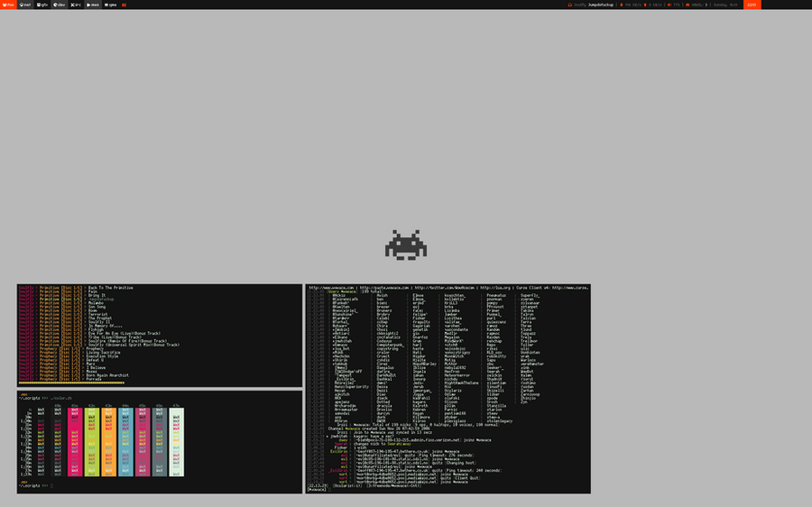Select track 'Living Sacrifice' in playlist
Viewport: 812px width, 507px height.
coord(103,353)
